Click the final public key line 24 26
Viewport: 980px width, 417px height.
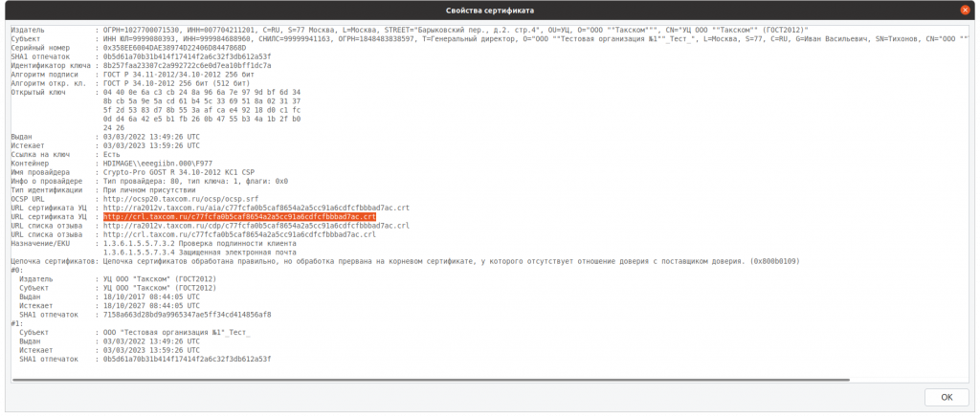113,127
